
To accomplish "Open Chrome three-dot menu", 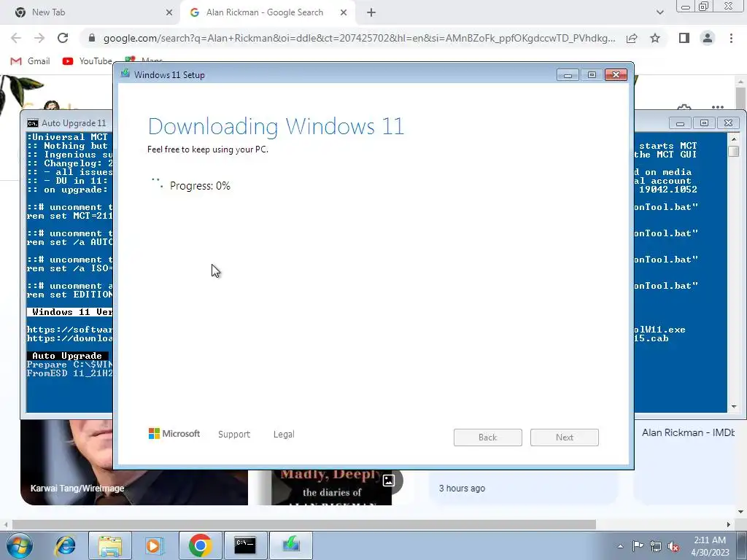I will pos(731,38).
